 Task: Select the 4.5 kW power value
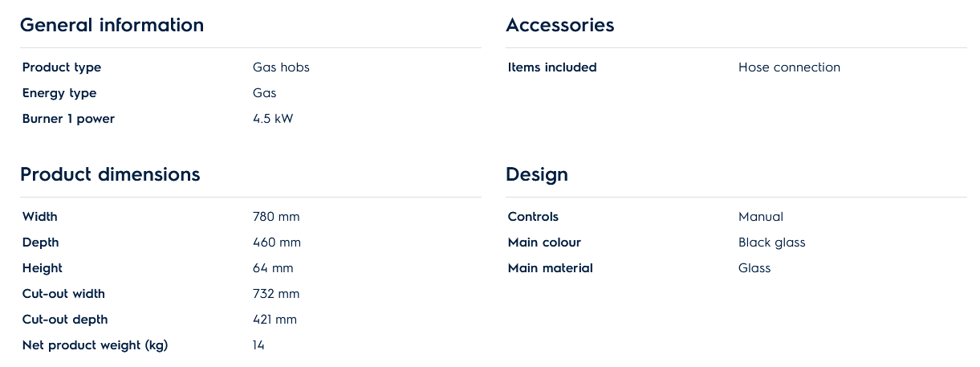click(273, 119)
